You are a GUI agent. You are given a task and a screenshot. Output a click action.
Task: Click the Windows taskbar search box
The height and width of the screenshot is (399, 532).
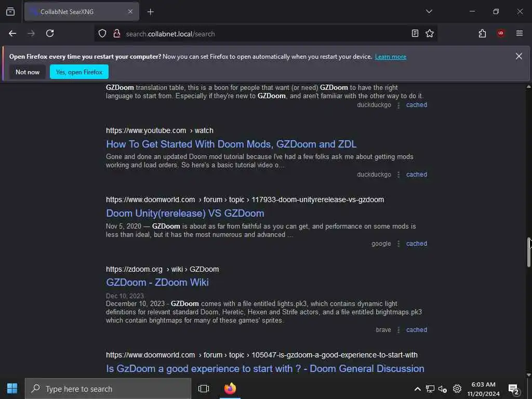pos(108,389)
